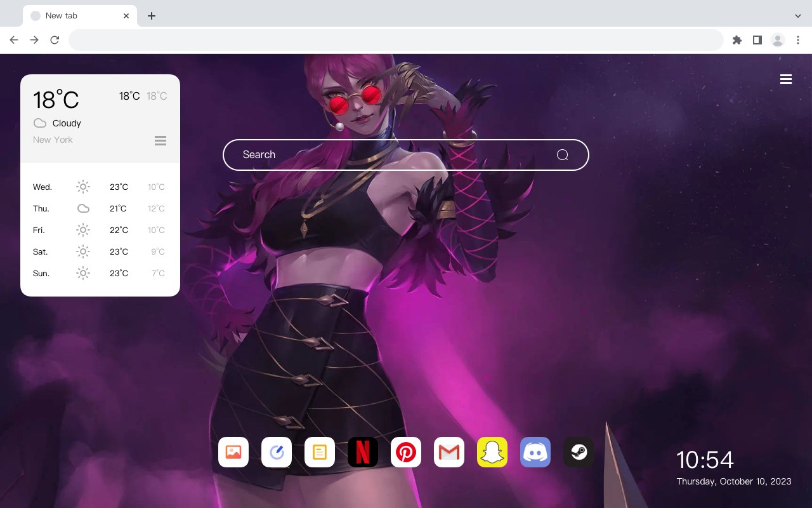The width and height of the screenshot is (812, 508).
Task: Launch the Pinterest shortcut
Action: click(406, 452)
